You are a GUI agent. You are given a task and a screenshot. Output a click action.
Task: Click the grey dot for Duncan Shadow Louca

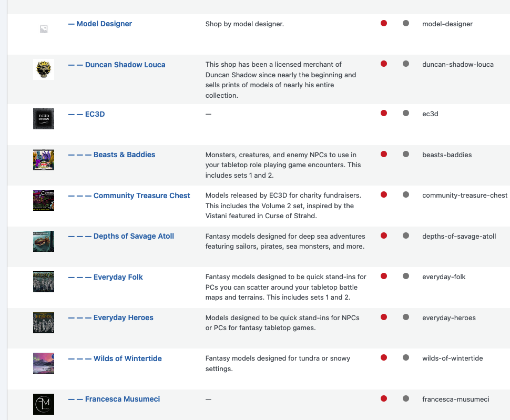click(x=406, y=64)
